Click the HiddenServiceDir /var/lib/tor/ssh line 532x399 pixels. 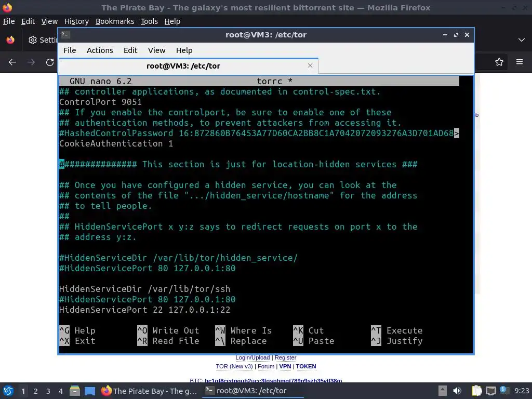point(145,289)
